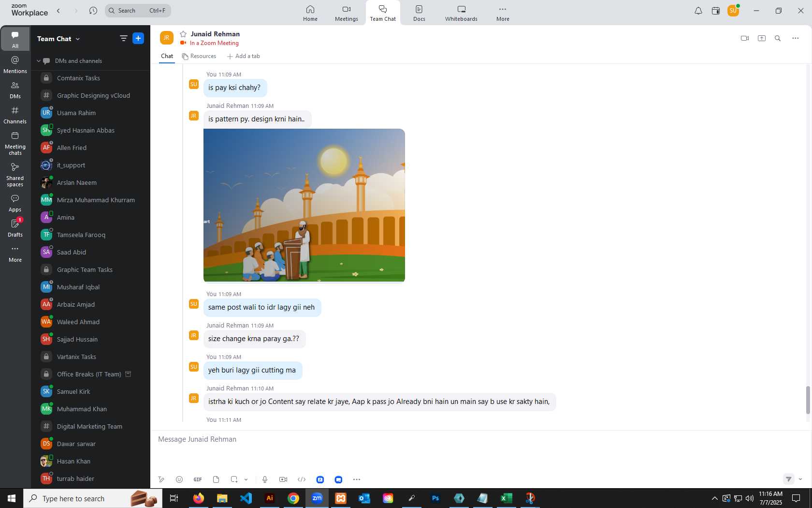The height and width of the screenshot is (508, 812).
Task: Record a video message from composer toolbar
Action: coord(283,479)
